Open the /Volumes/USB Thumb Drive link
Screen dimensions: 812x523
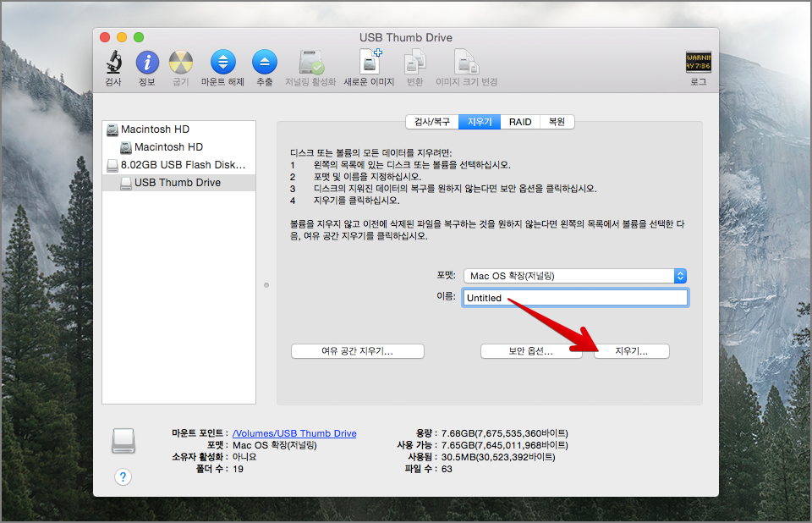[294, 433]
